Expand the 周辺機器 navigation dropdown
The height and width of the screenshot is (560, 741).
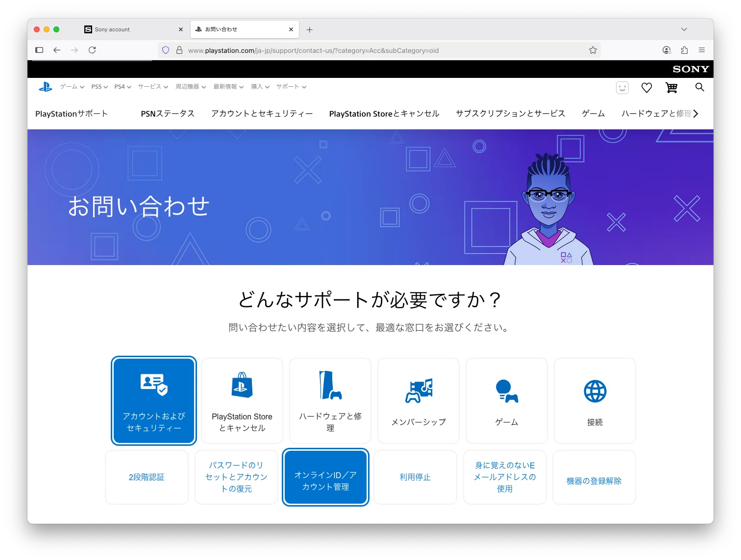coord(191,87)
